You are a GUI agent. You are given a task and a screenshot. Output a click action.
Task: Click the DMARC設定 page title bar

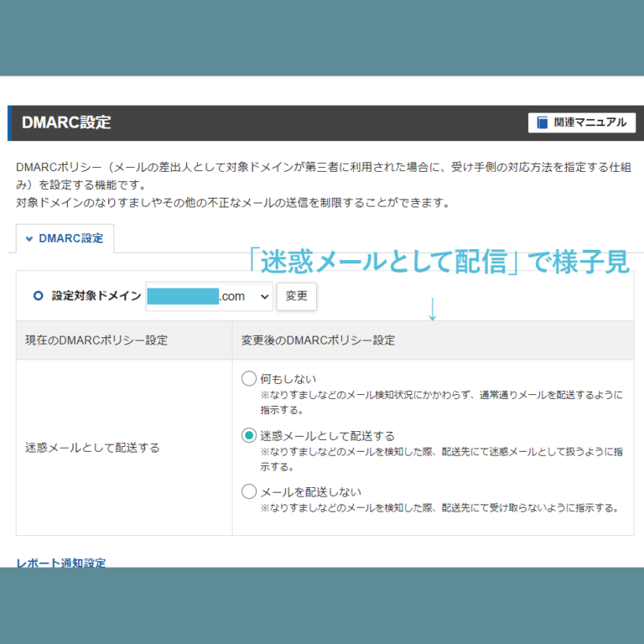coord(325,122)
